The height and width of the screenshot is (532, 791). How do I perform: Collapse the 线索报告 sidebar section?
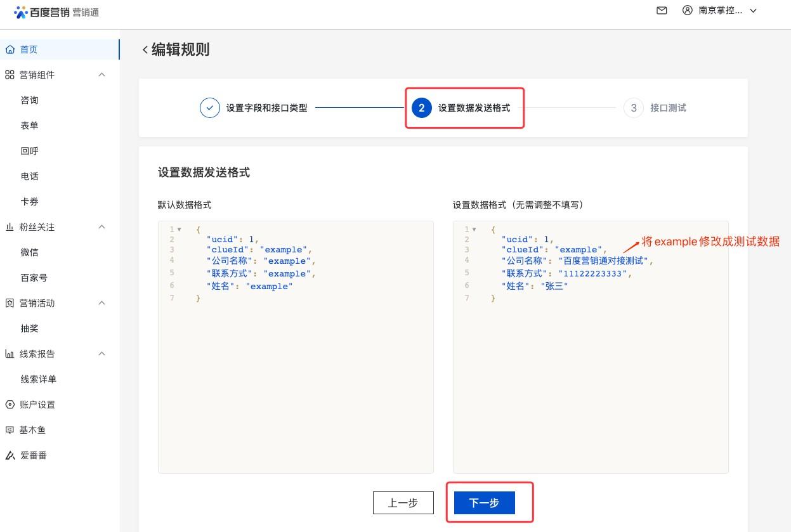(x=101, y=354)
